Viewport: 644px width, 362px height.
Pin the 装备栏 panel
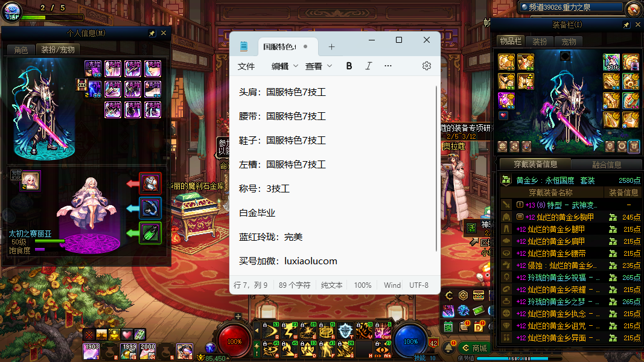coord(626,25)
